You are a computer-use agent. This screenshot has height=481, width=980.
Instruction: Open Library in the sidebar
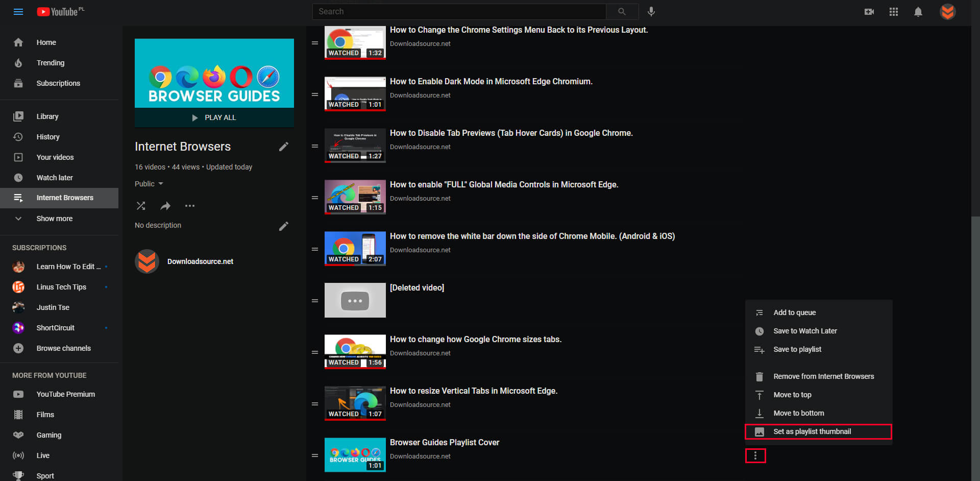coord(59,116)
